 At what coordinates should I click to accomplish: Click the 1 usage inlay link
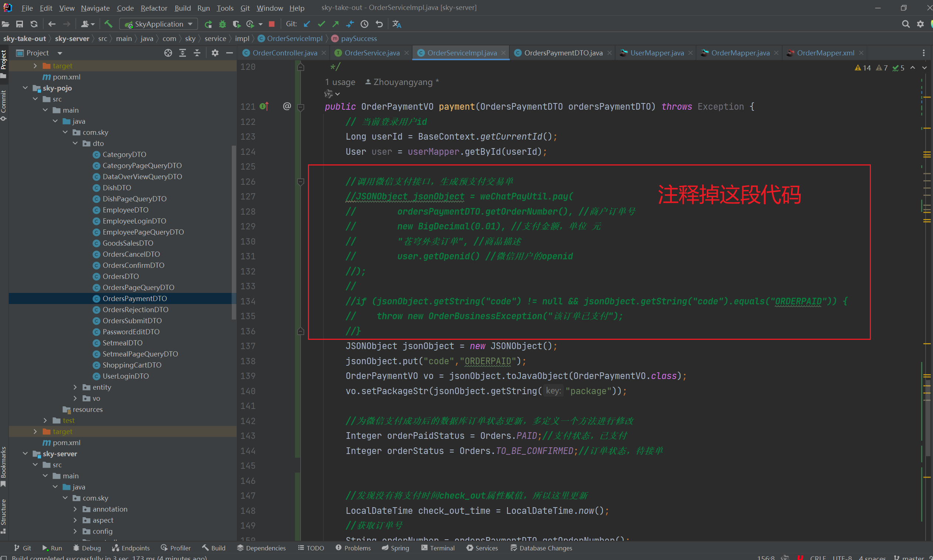click(340, 82)
